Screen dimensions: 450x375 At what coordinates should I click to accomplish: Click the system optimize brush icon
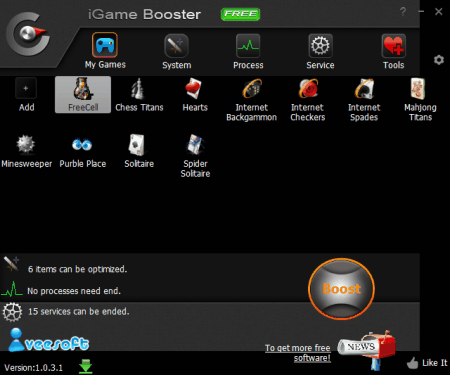(12, 264)
